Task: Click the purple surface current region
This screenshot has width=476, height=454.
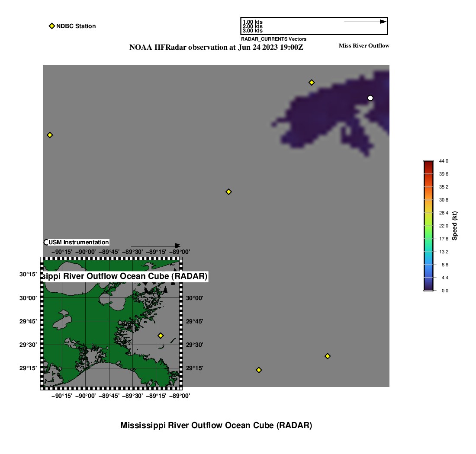Action: click(329, 117)
